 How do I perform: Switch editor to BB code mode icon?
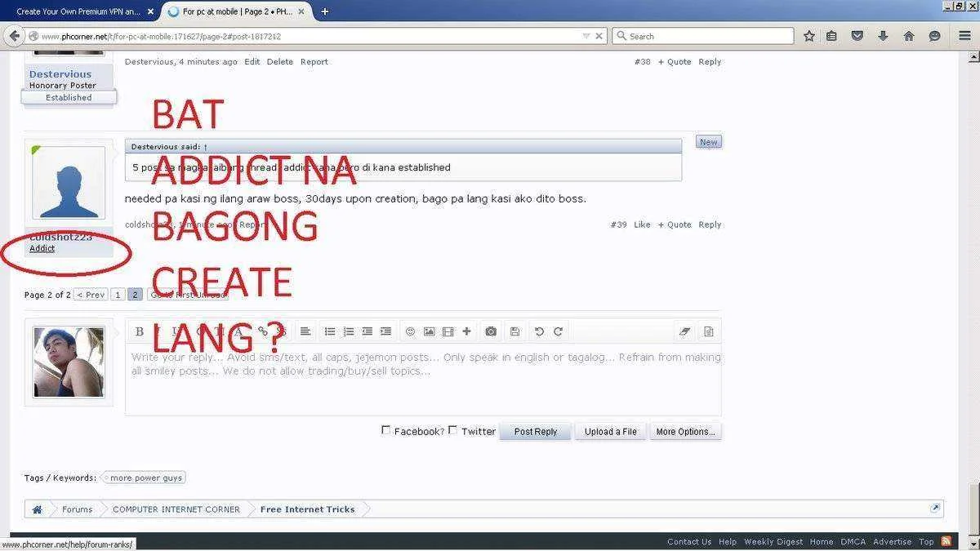pos(708,331)
